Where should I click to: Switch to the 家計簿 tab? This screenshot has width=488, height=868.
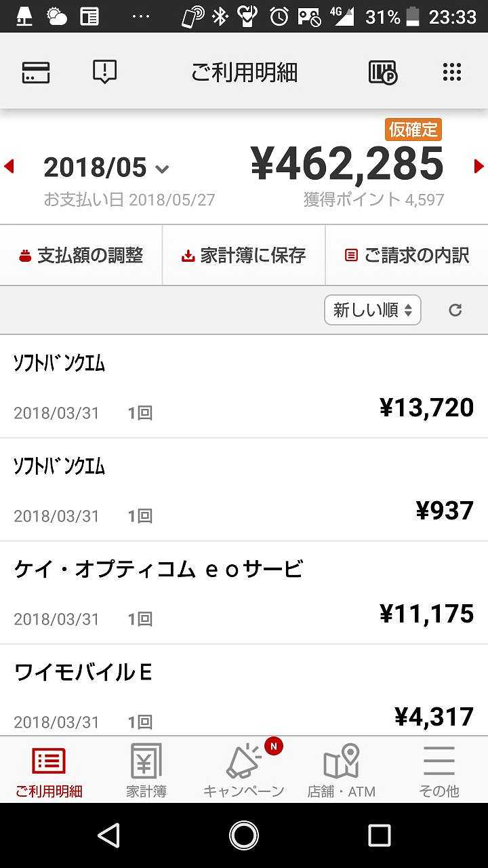tap(146, 770)
